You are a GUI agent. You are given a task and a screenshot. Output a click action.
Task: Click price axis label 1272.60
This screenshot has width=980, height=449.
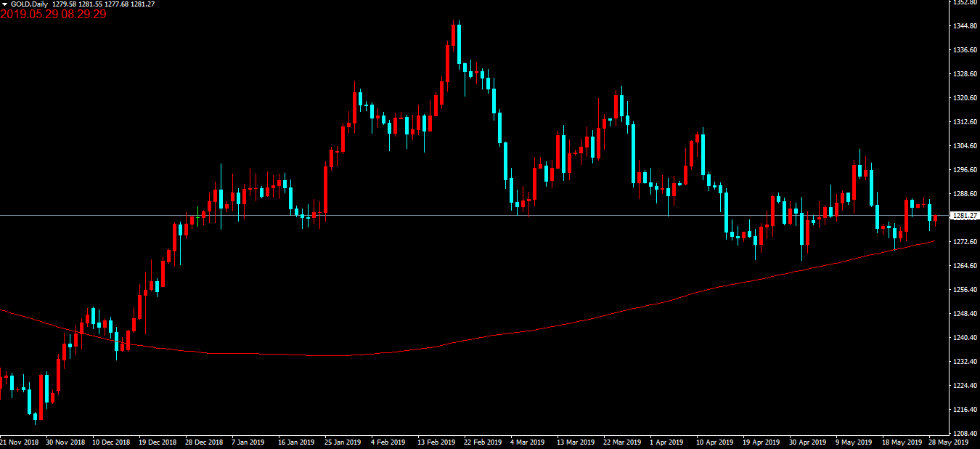click(965, 242)
